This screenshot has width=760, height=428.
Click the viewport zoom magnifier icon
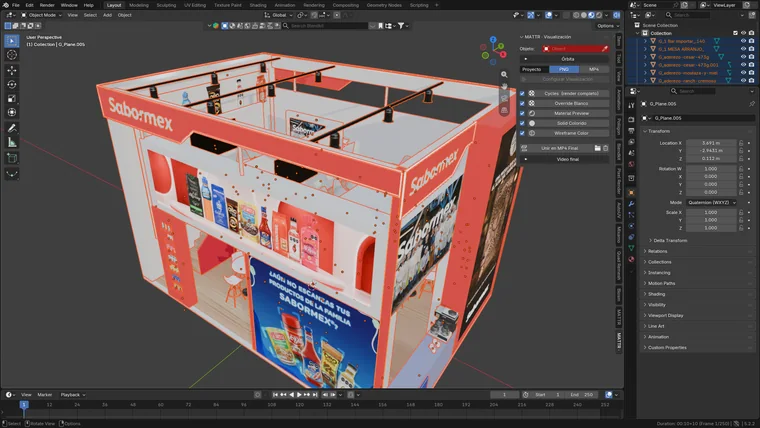click(x=504, y=75)
